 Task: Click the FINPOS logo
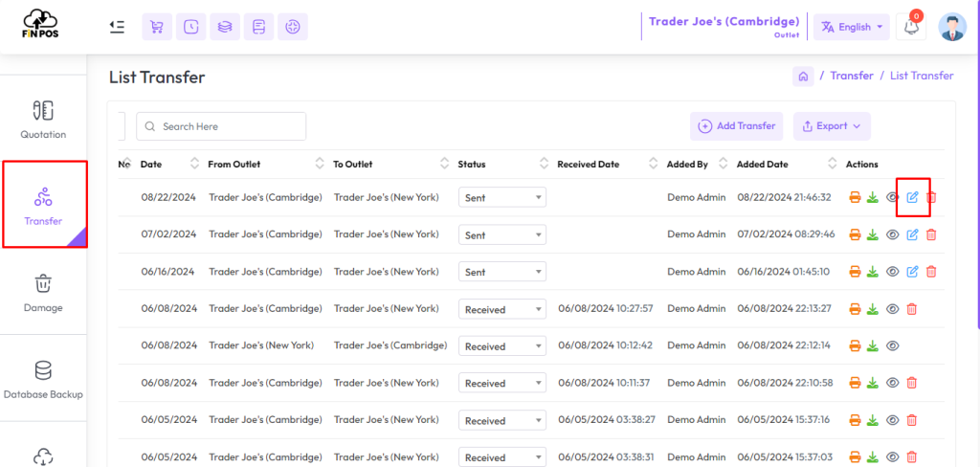click(x=40, y=23)
